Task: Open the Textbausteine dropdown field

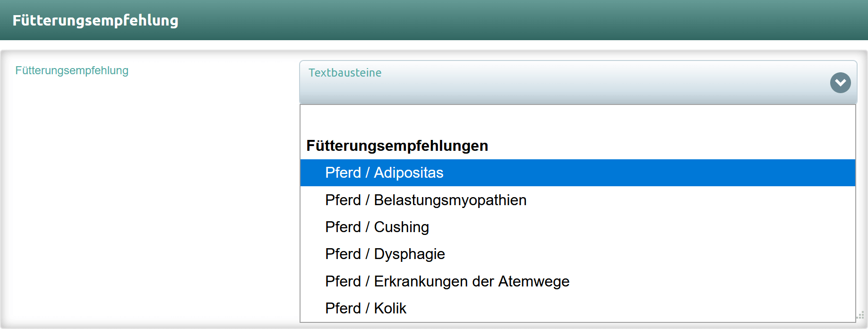Action: [578, 82]
